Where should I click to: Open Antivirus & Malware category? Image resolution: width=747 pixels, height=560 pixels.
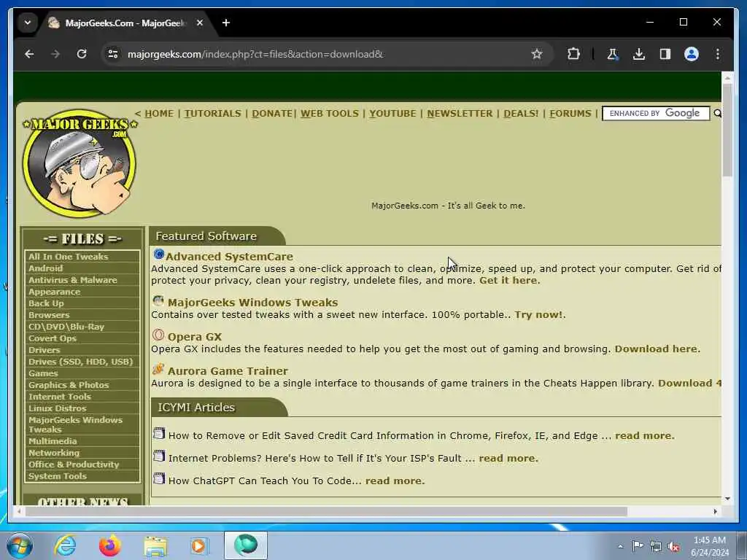tap(72, 280)
